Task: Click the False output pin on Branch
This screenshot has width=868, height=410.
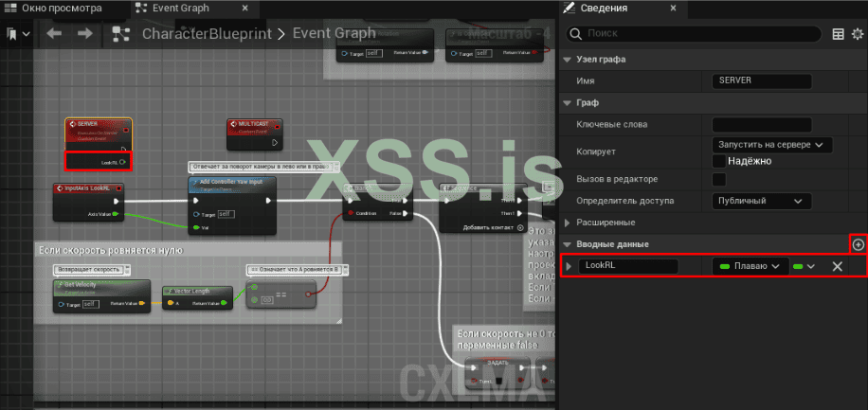Action: pos(406,213)
